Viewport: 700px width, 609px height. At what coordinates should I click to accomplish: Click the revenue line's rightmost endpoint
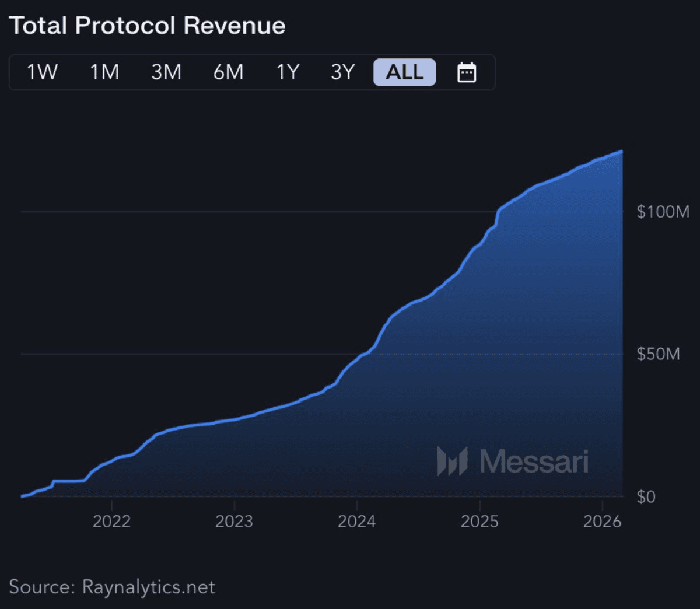tap(621, 151)
